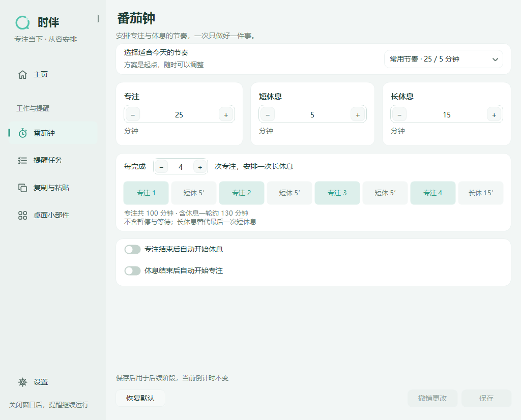Click 次专注，安排一次长休息 label
Viewport: 521px width, 420px height.
tap(254, 166)
